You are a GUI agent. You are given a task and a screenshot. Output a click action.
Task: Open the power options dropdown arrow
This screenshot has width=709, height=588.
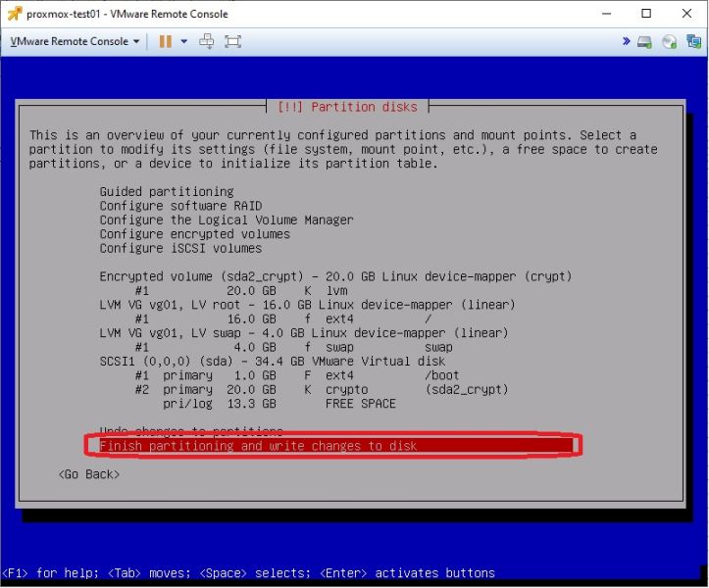(184, 41)
